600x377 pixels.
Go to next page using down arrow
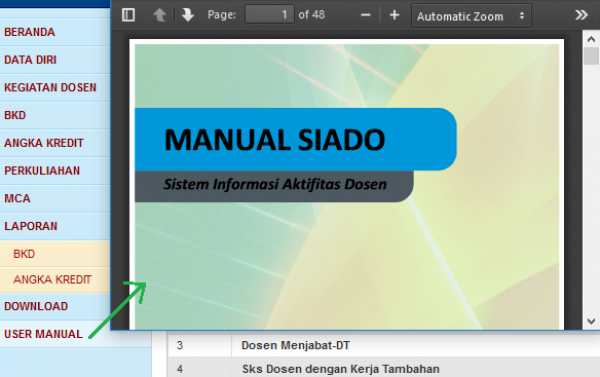(188, 15)
